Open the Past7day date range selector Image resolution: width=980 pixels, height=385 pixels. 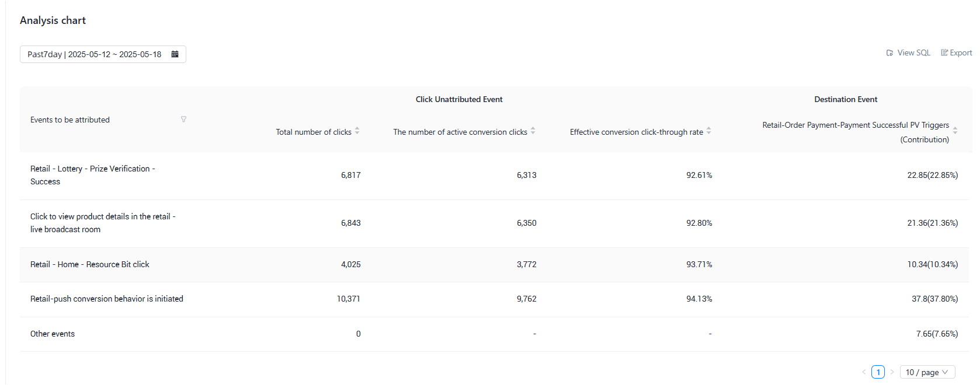(103, 54)
